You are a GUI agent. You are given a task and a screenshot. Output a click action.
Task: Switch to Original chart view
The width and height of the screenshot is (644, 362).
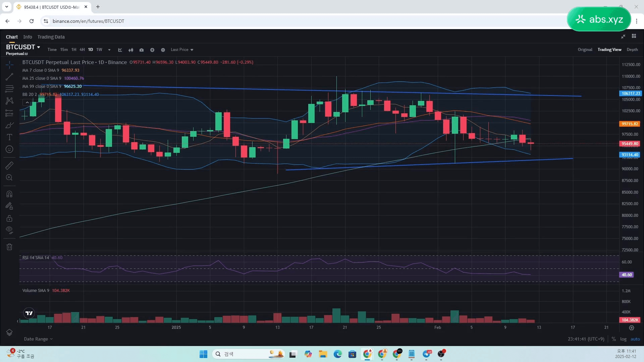[x=585, y=50]
